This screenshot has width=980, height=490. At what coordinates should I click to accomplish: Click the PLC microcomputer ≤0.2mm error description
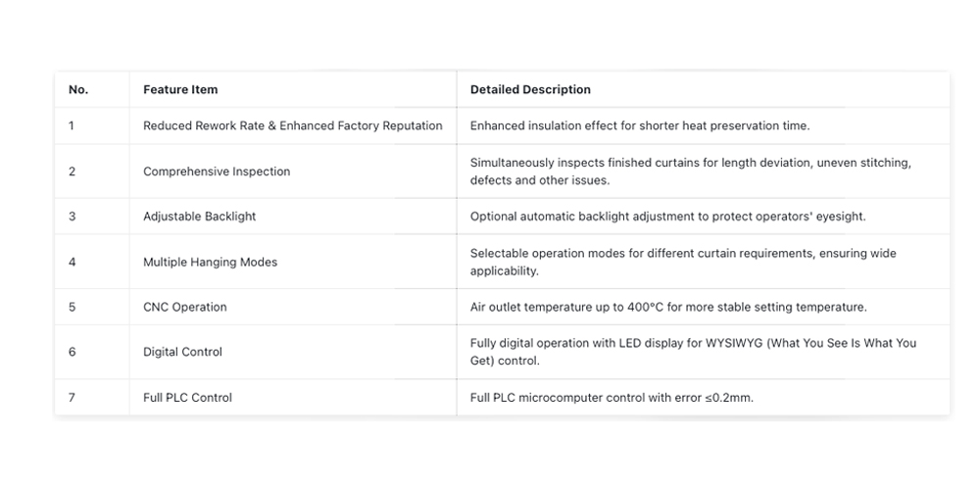click(612, 398)
